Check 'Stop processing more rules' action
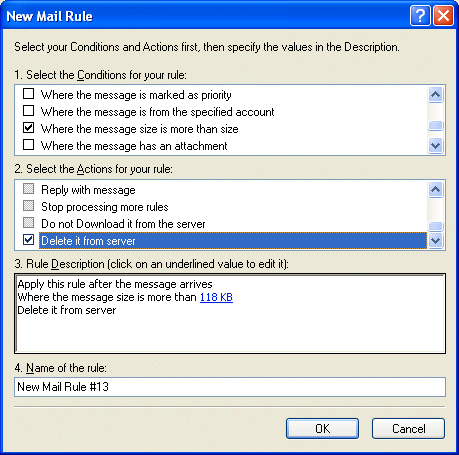Viewport: 459px width, 455px height. pos(28,206)
